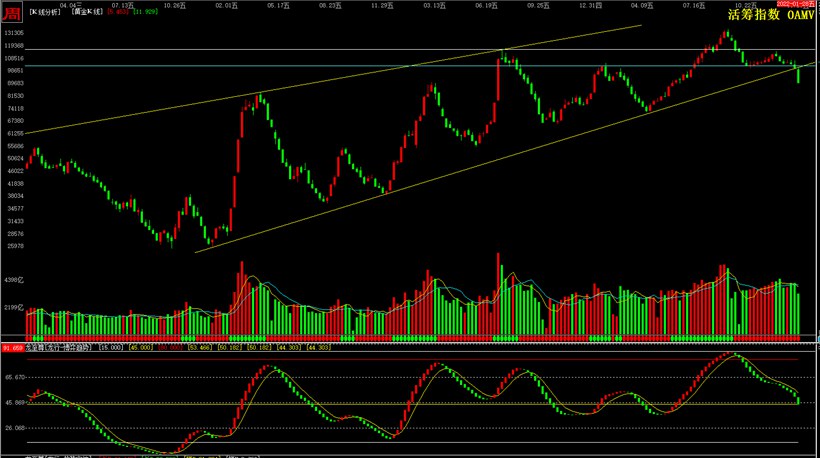Click the red 80.000 parameter value
The image size is (820, 458).
pos(170,347)
